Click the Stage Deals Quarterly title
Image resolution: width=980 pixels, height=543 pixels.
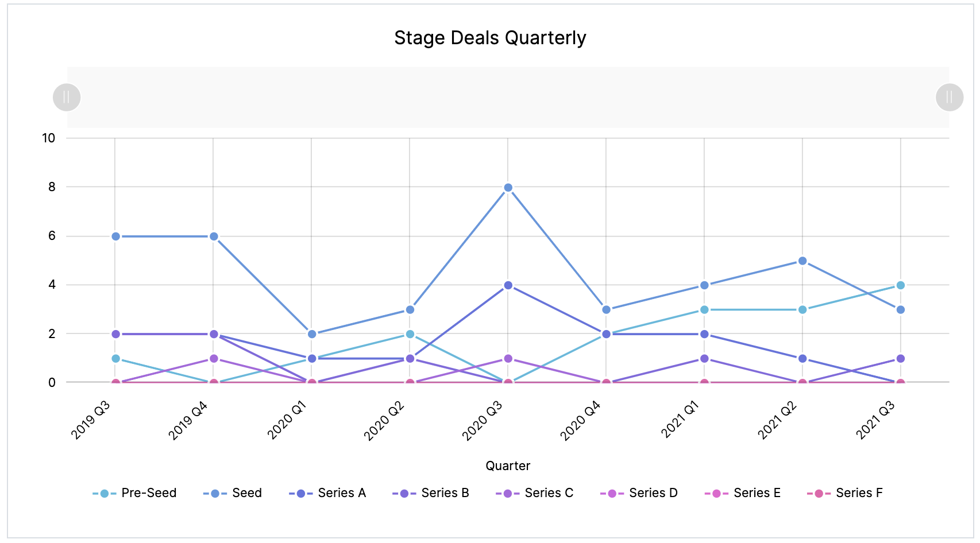pyautogui.click(x=490, y=38)
